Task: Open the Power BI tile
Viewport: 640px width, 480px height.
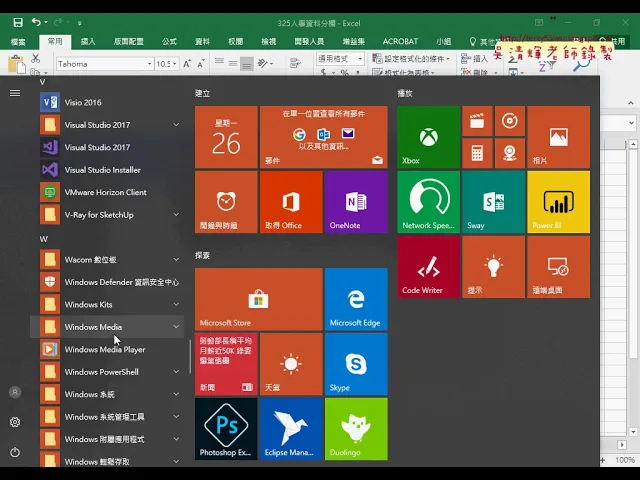Action: point(558,202)
